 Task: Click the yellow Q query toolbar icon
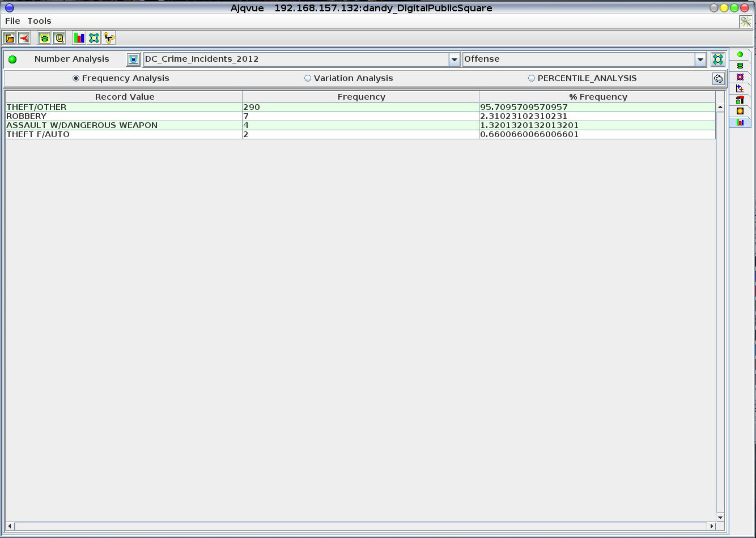pyautogui.click(x=59, y=38)
